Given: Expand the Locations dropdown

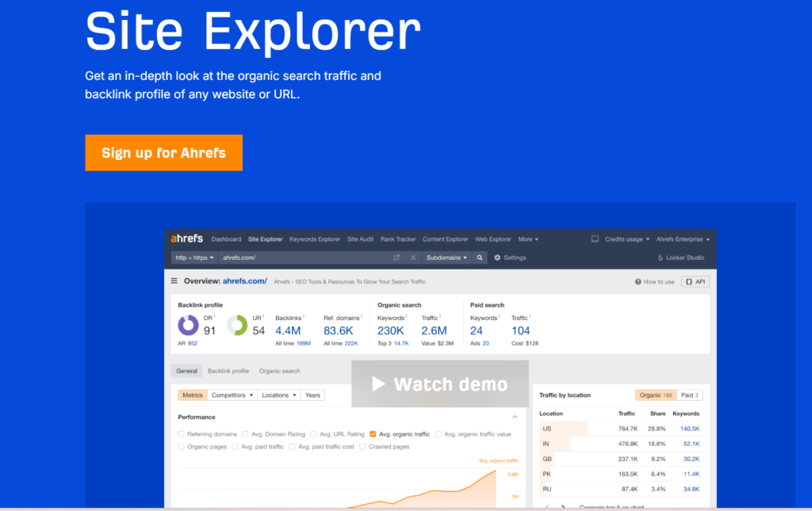Looking at the screenshot, I should (x=278, y=395).
